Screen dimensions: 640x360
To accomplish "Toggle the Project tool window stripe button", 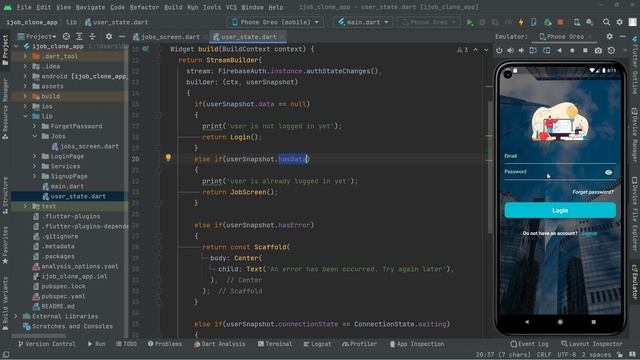I will 5,50.
